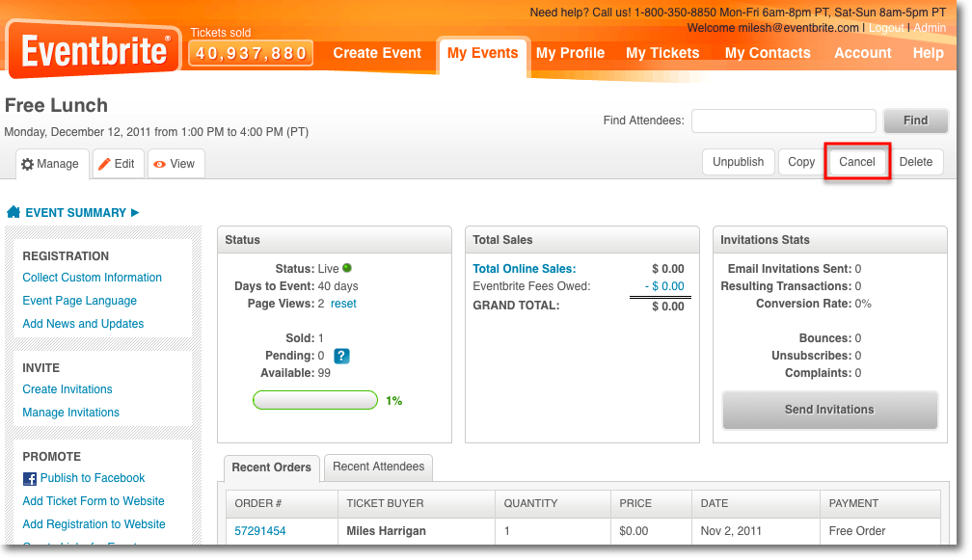The width and height of the screenshot is (972, 560).
Task: Open Collect Custom Information
Action: (92, 278)
